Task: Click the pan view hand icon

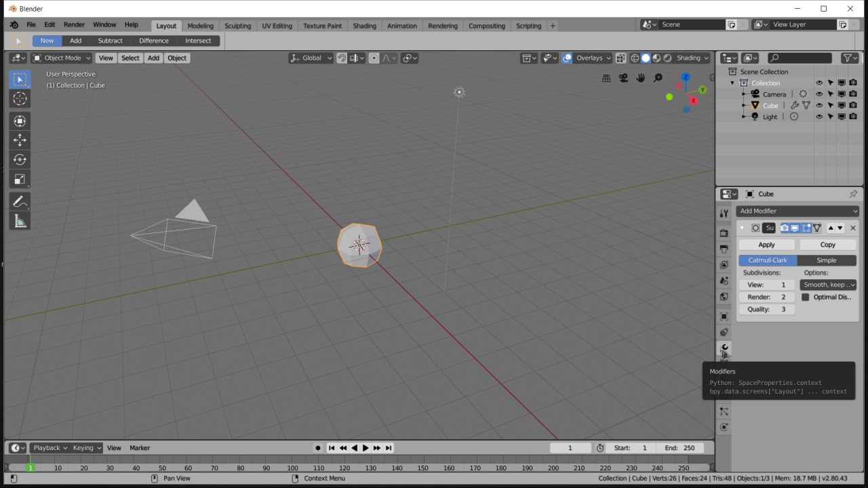Action: pos(640,78)
